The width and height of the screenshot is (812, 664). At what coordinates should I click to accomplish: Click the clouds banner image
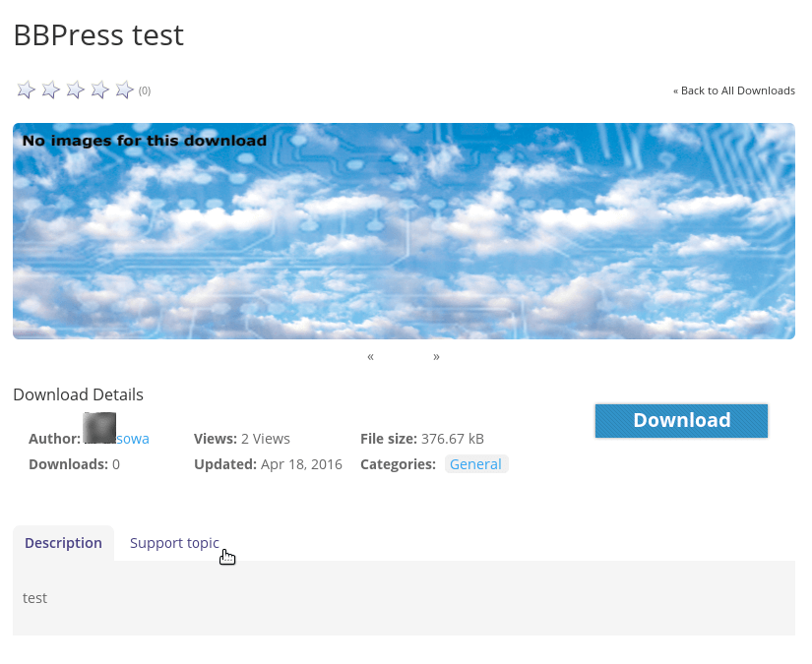click(404, 231)
